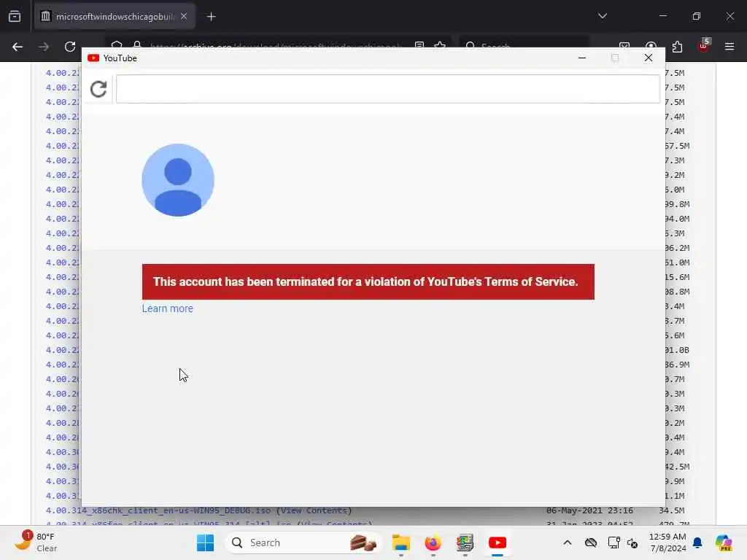Open a new Firefox tab

(212, 17)
